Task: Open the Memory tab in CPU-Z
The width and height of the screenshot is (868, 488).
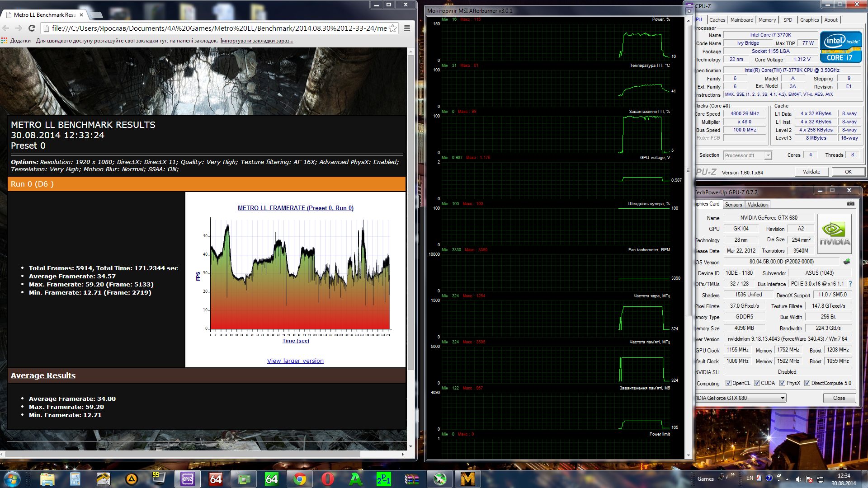Action: [x=767, y=20]
